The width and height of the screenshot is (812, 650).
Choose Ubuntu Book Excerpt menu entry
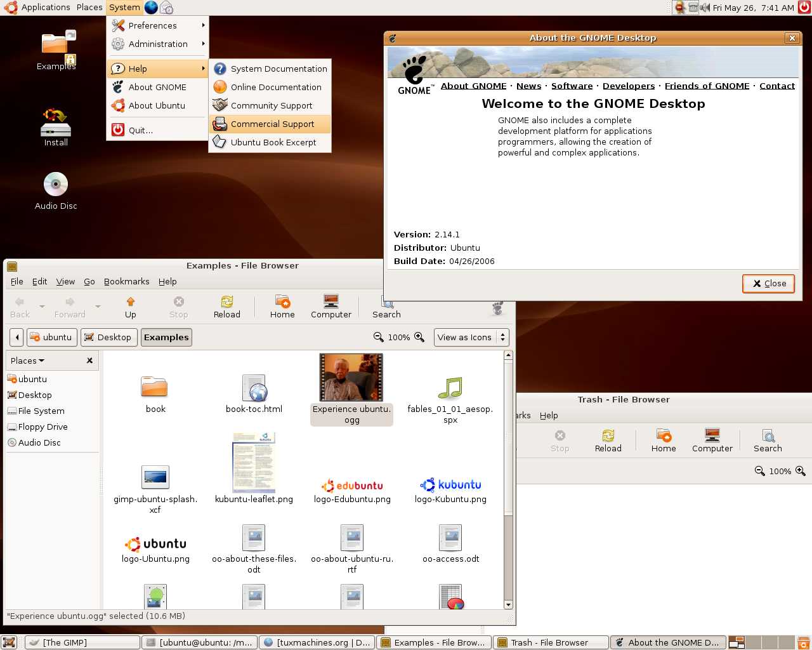270,142
